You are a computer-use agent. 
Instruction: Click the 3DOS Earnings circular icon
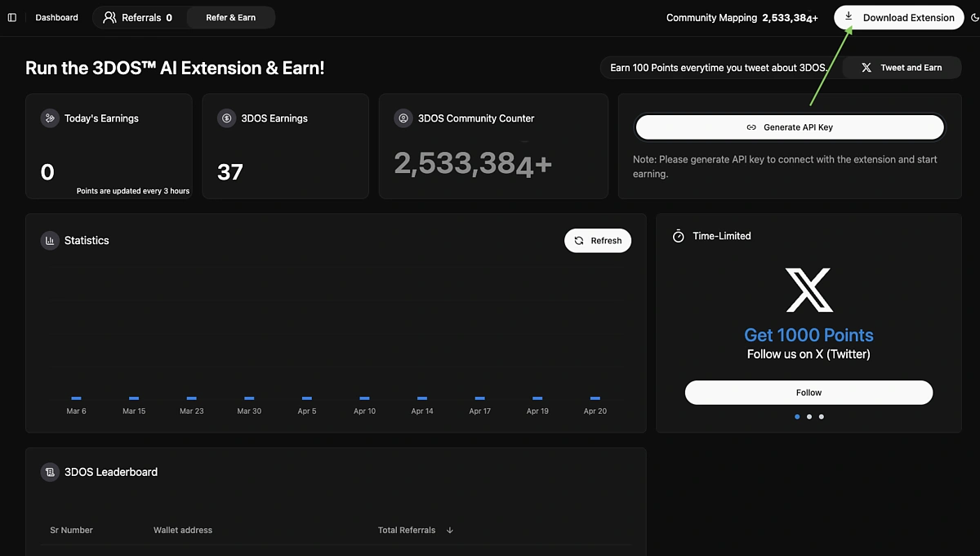(x=226, y=118)
